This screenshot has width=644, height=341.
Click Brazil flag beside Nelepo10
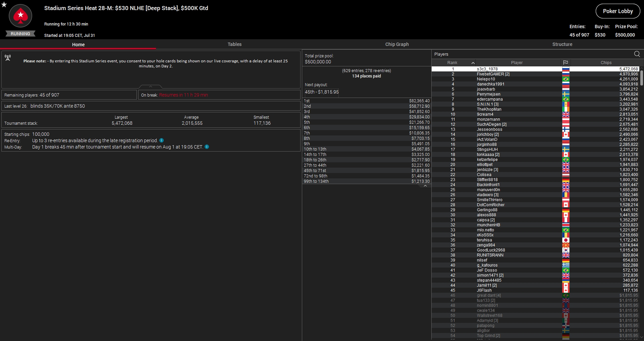[566, 79]
